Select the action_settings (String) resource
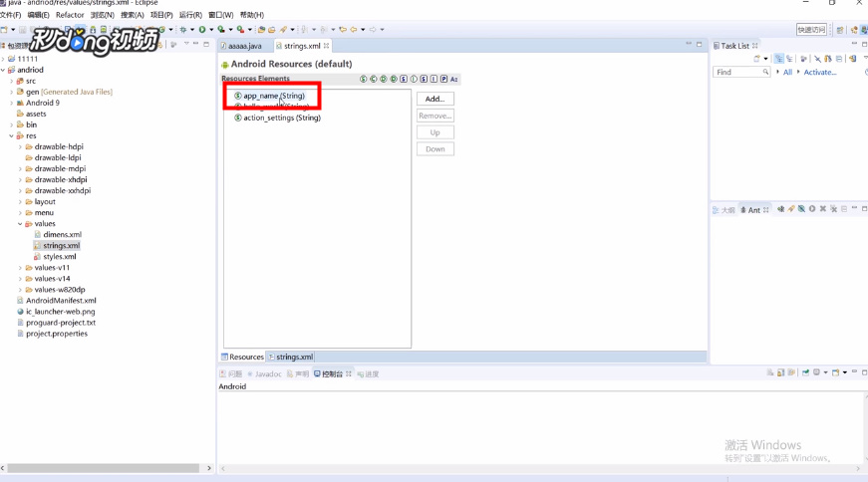This screenshot has height=482, width=868. [x=277, y=118]
